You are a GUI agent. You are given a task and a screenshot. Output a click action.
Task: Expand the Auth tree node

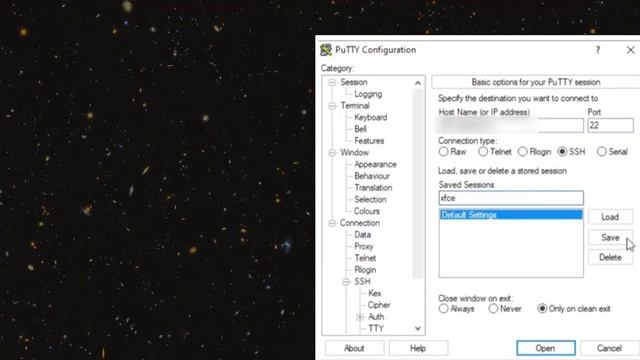click(360, 317)
